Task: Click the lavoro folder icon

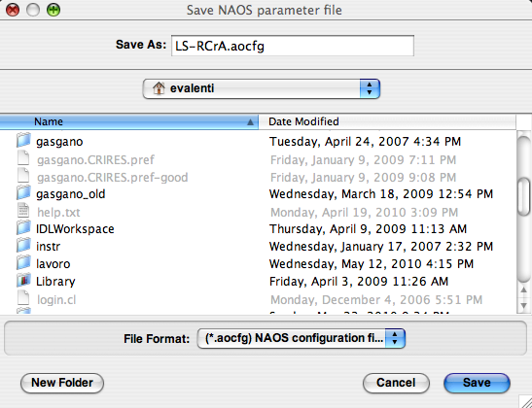Action: 23,263
